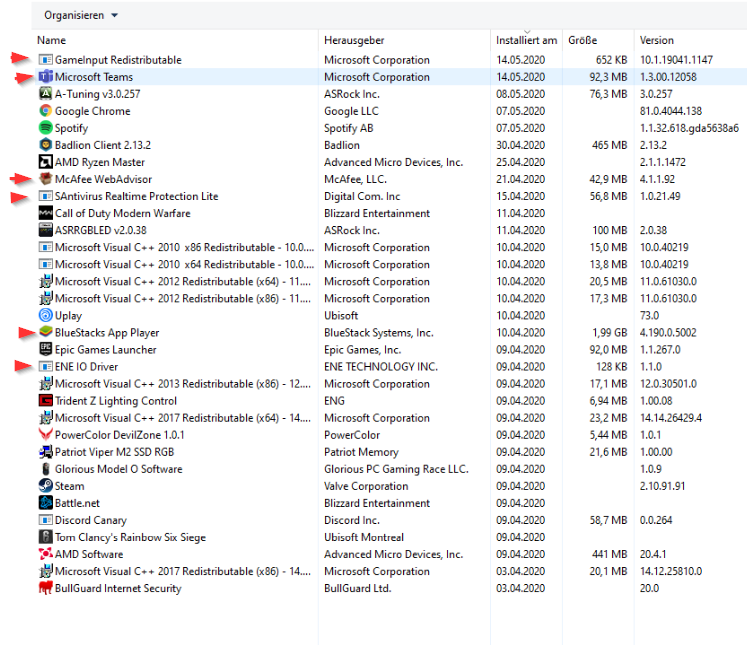Screen dimensions: 747x645
Task: Select Visual C++ 2012 Redistributable (x64) row
Action: click(x=391, y=282)
